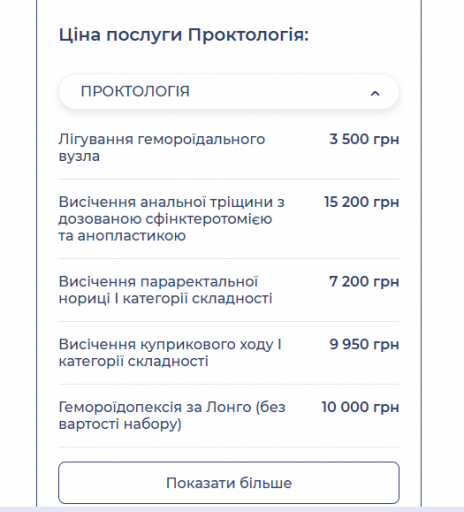Click the 3 500 грн price
This screenshot has height=512, width=464.
coord(364,139)
